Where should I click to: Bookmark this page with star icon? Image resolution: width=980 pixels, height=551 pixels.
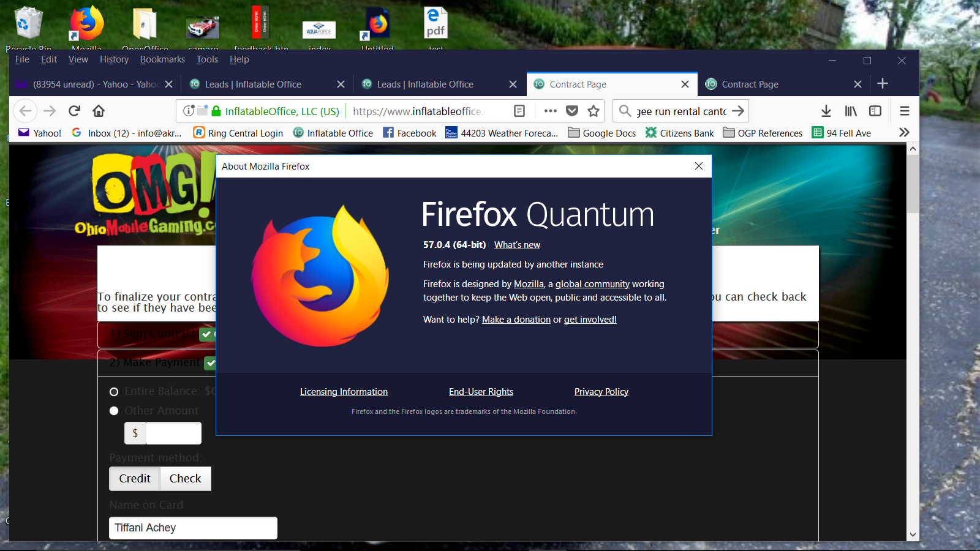pyautogui.click(x=593, y=111)
